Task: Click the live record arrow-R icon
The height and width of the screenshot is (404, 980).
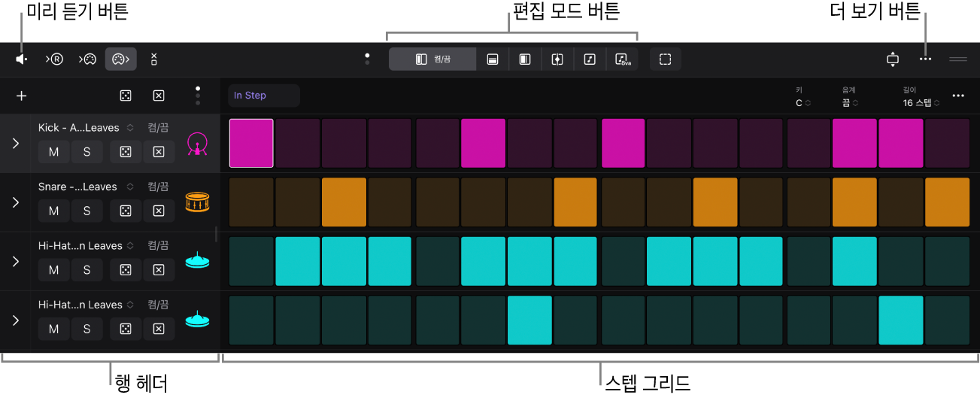Action: [x=53, y=59]
